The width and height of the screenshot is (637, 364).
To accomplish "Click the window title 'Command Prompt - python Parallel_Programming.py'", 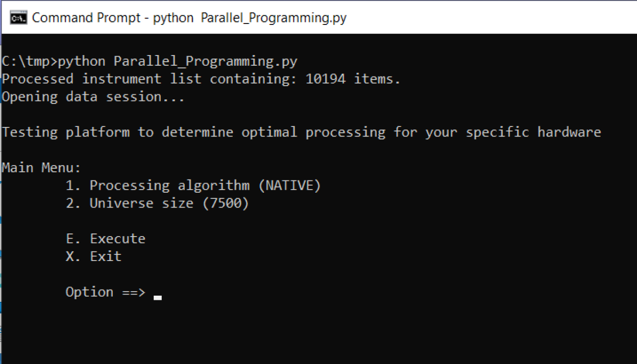I will 189,18.
